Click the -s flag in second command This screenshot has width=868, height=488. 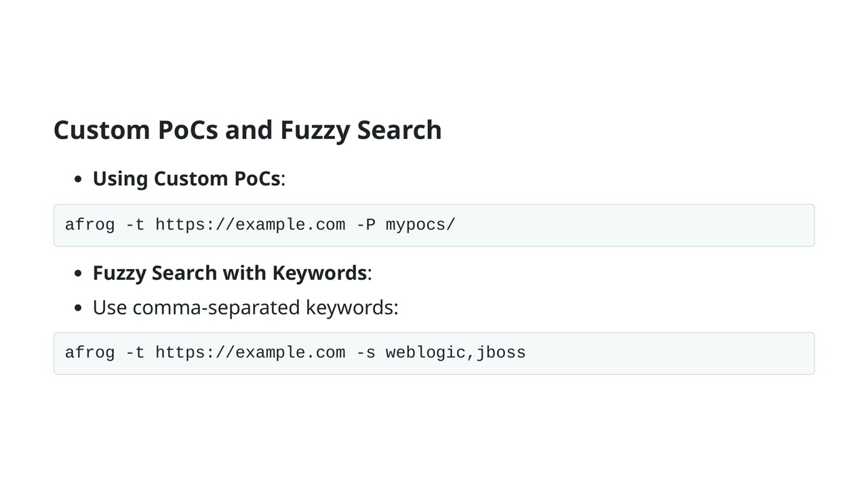(x=366, y=353)
